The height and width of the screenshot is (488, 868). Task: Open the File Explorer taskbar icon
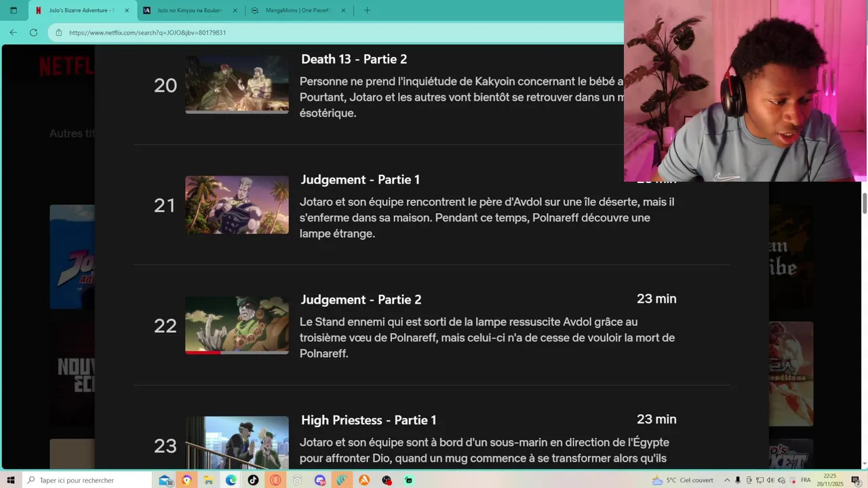[209, 480]
